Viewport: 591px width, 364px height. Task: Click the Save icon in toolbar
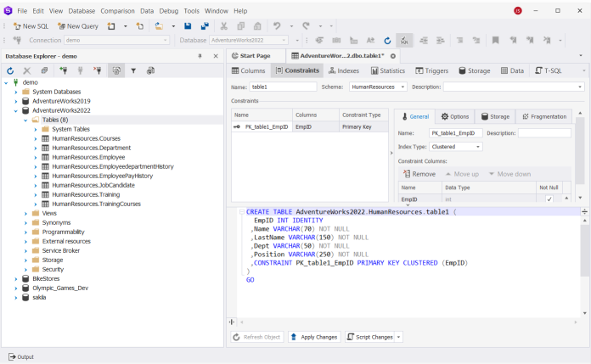[188, 26]
